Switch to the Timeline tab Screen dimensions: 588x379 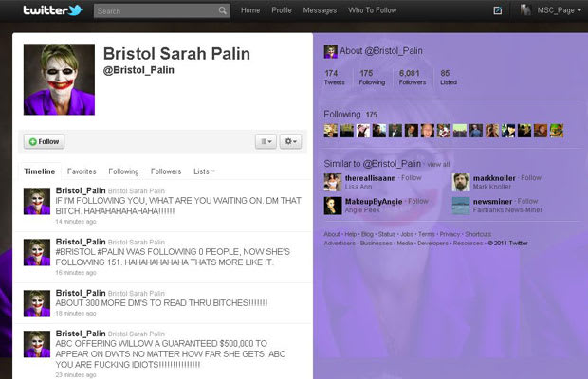click(40, 171)
